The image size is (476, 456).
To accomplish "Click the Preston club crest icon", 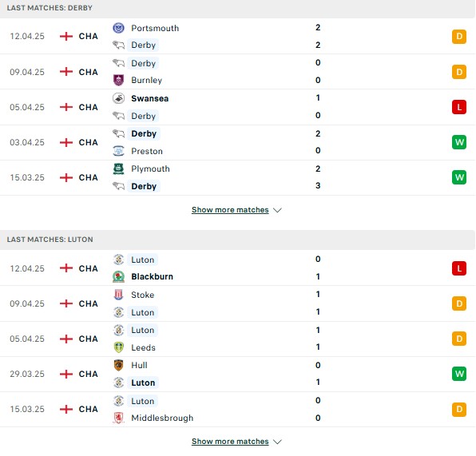I will pos(118,151).
